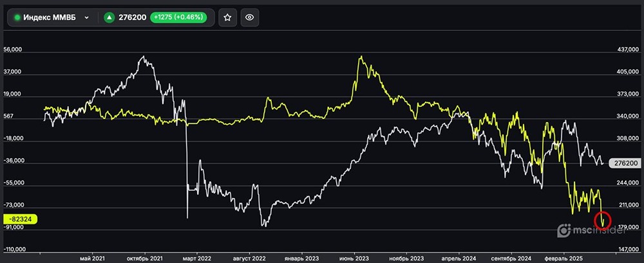Image resolution: width=644 pixels, height=263 pixels.
Task: Click right axis label 373,000
Action: [x=627, y=95]
